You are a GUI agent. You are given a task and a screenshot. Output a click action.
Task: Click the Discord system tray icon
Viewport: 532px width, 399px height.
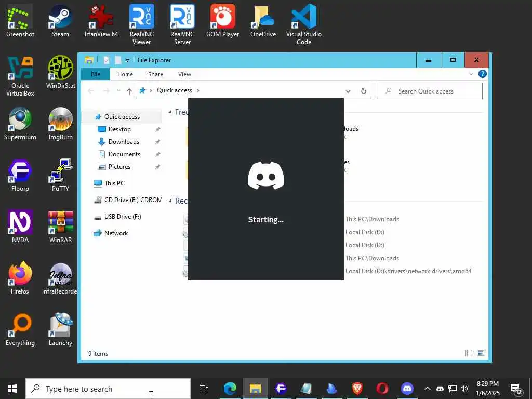pyautogui.click(x=440, y=389)
